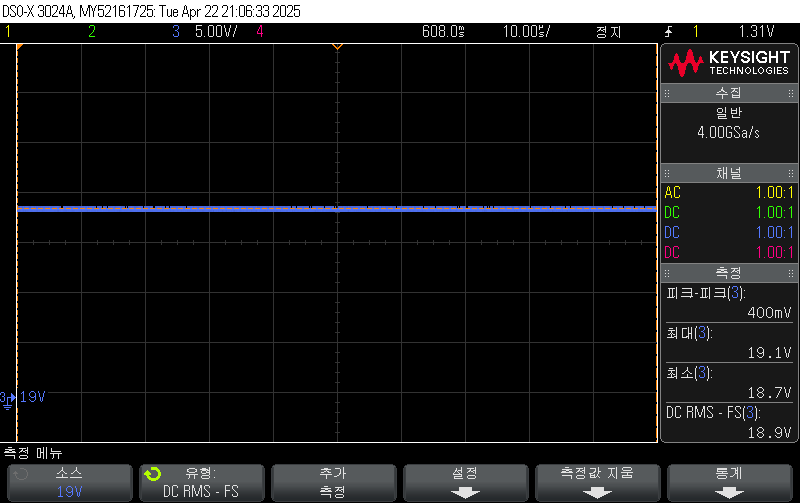This screenshot has width=800, height=503.
Task: Click the DC RMS - FS(3) 18.9V measurement
Action: pos(729,422)
